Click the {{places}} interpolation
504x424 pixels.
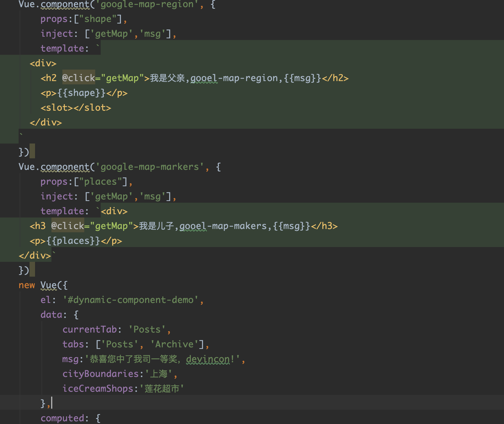(73, 241)
